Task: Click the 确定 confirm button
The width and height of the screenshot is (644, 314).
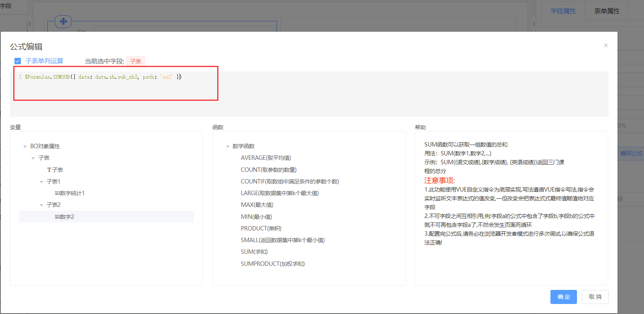Action: coord(563,297)
